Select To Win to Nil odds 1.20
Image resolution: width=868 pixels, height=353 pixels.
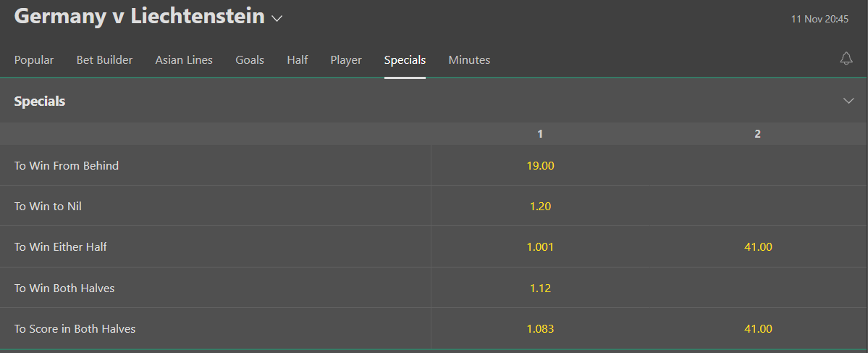[540, 206]
